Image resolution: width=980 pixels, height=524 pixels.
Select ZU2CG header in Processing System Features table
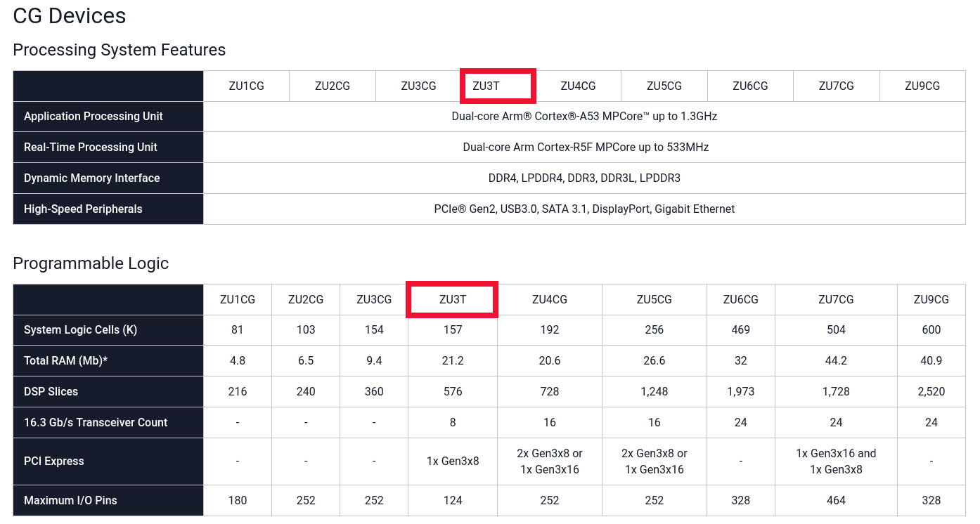[x=333, y=86]
